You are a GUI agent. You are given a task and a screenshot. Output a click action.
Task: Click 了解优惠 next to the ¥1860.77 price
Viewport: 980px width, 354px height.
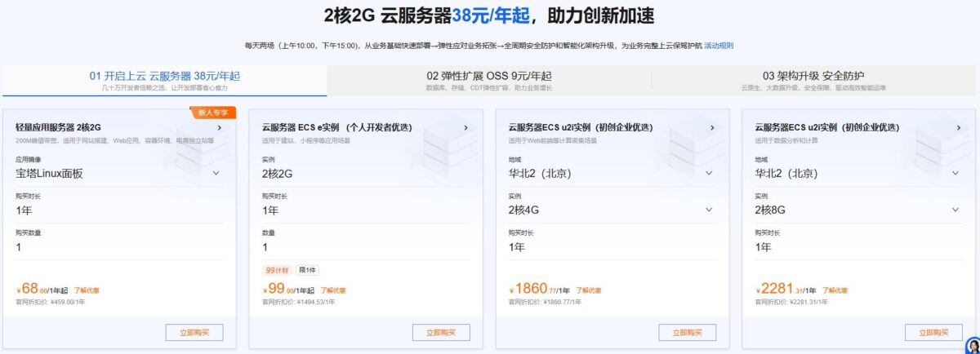(588, 290)
